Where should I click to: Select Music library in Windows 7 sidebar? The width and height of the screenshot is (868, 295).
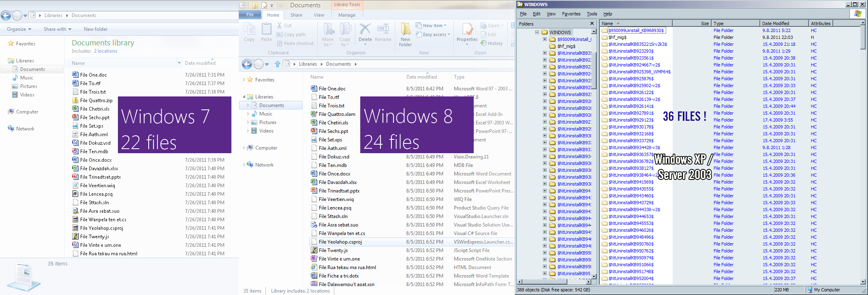(27, 78)
